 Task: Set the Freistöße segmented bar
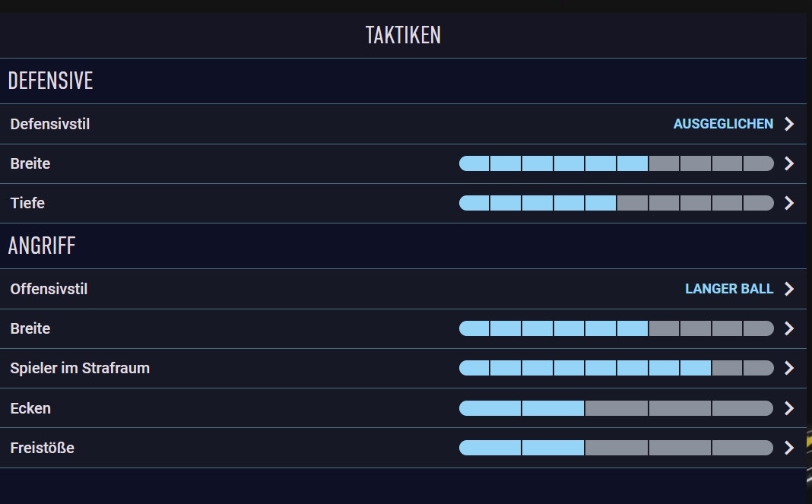pos(617,448)
